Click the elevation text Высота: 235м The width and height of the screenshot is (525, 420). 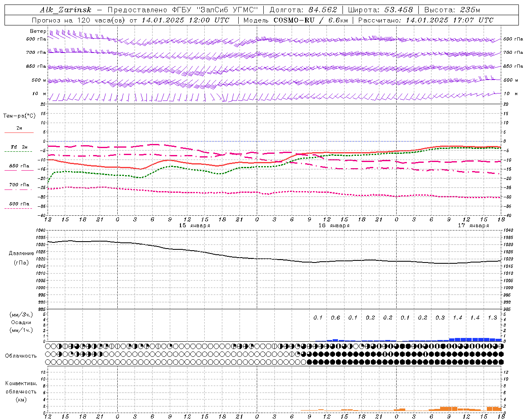[452, 10]
